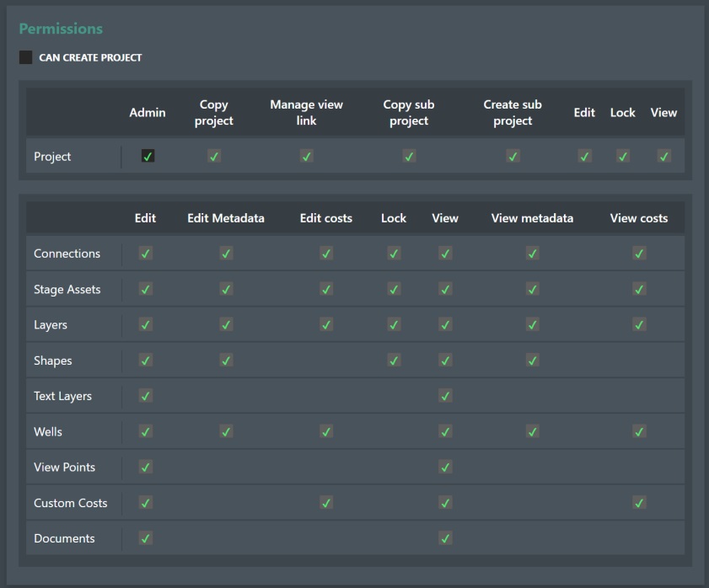Screen dimensions: 709x588
Task: Toggle Edit Metadata for Shapes
Action: tap(226, 361)
